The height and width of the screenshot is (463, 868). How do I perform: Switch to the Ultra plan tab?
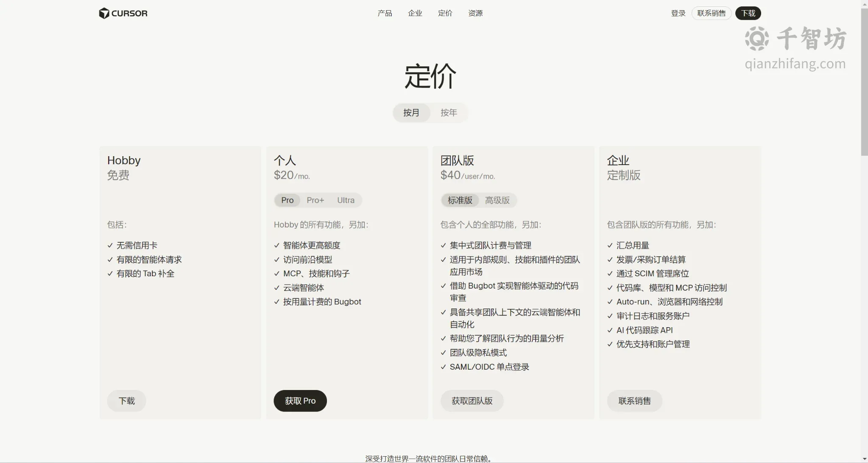(x=346, y=200)
